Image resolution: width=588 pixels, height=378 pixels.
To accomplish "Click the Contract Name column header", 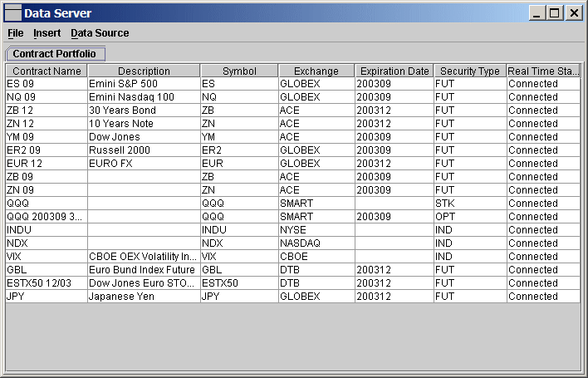I will point(47,71).
